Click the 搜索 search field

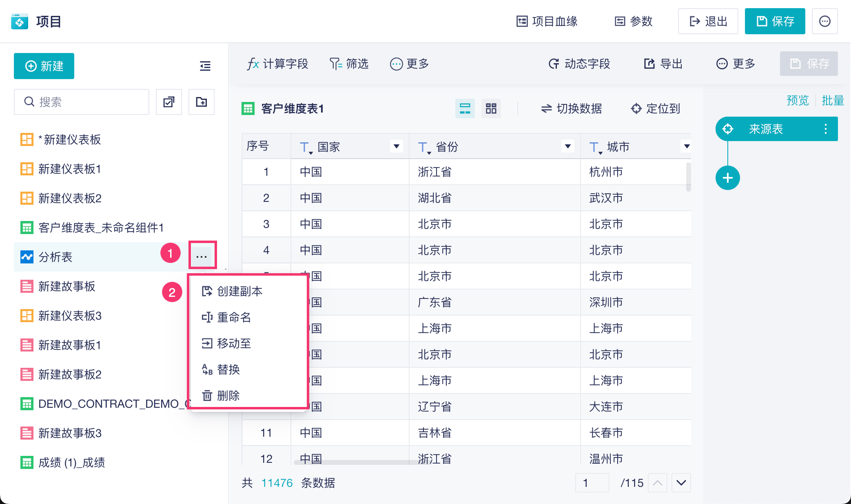tap(82, 102)
